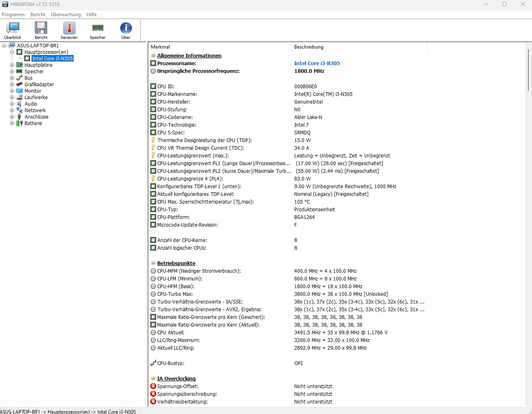Click the Merkmal column header
The height and width of the screenshot is (414, 532).
160,47
